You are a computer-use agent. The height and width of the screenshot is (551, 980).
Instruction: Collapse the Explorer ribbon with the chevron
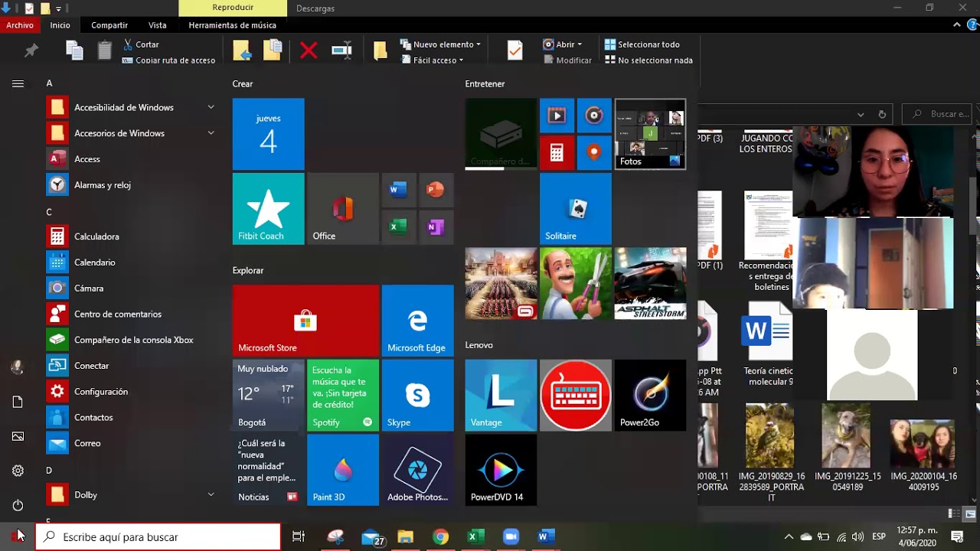(x=957, y=24)
